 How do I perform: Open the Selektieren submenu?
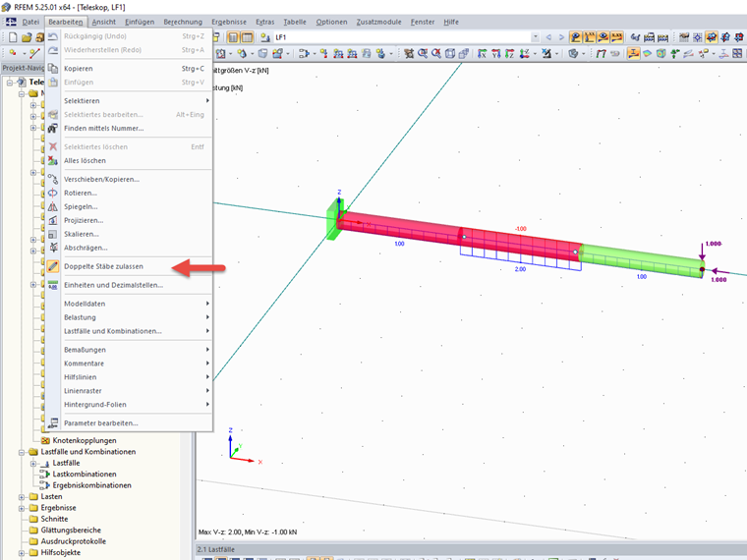coord(129,101)
